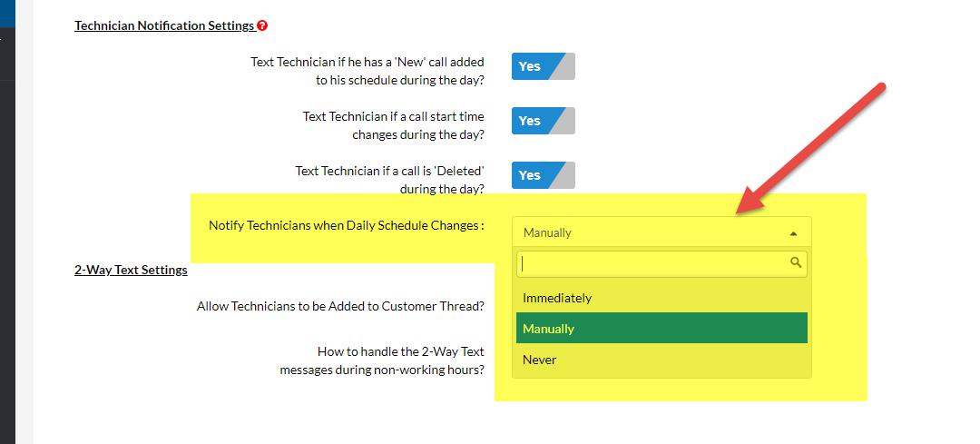Viewport: 980px width, 444px height.
Task: Toggle texting technician for 'New' call added
Action: point(543,66)
